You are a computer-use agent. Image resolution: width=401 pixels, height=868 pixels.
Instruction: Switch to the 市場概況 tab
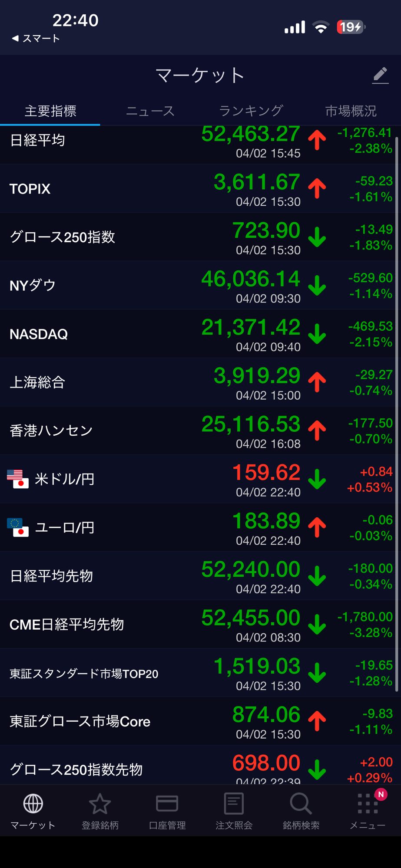coord(351,111)
